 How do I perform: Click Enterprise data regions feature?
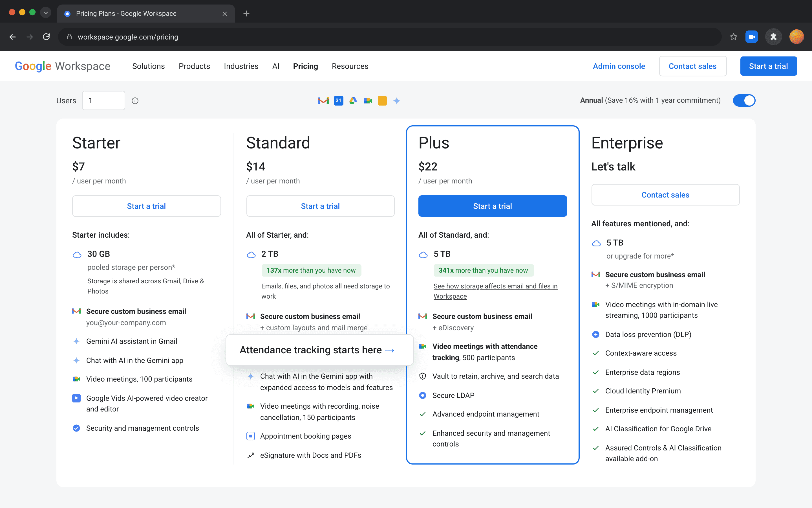click(642, 372)
